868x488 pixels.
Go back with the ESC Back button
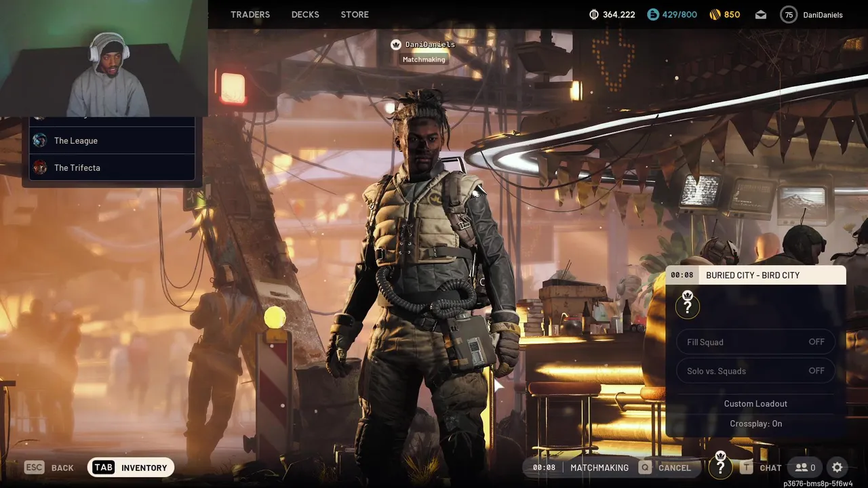pyautogui.click(x=49, y=468)
